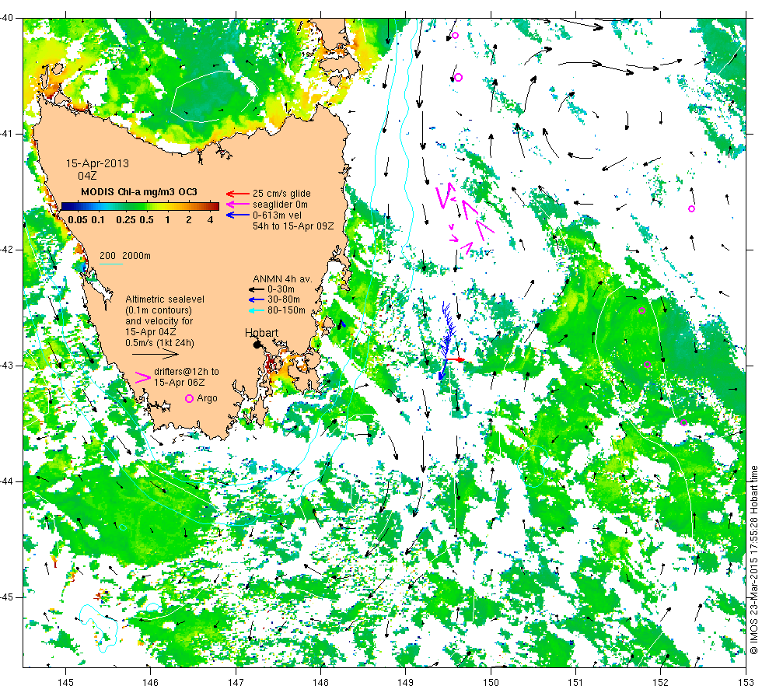Click the chlorophyll color bar

tap(140, 206)
